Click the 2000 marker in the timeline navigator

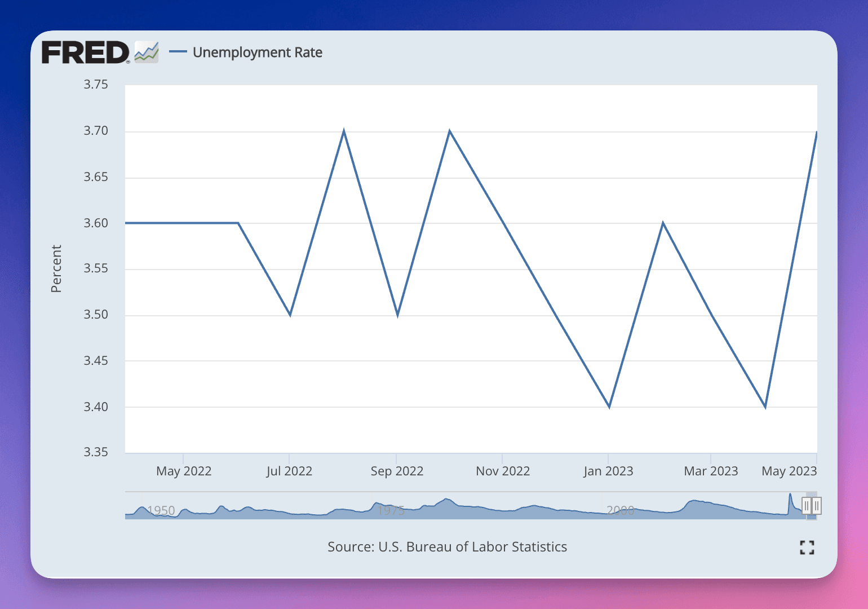(621, 510)
